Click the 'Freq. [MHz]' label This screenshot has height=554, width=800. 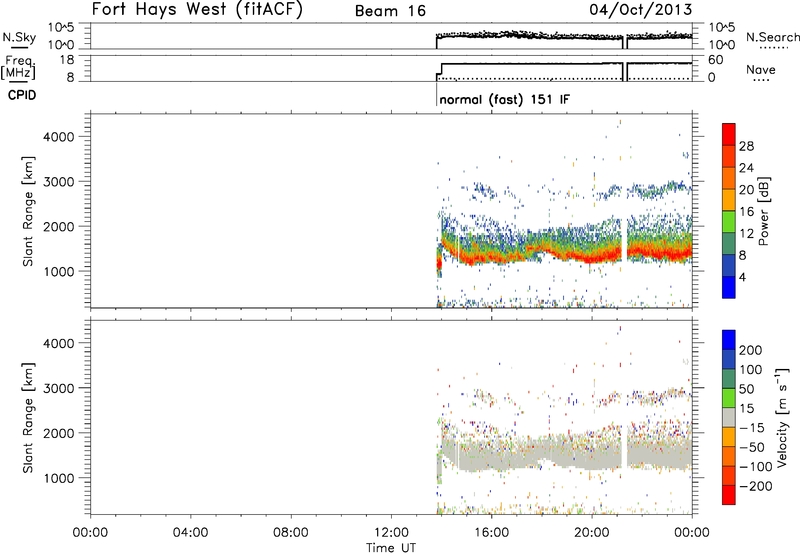(19, 68)
